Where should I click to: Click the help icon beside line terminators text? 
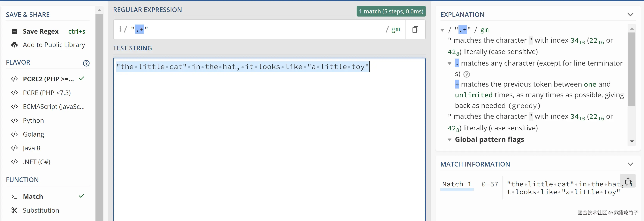(466, 74)
